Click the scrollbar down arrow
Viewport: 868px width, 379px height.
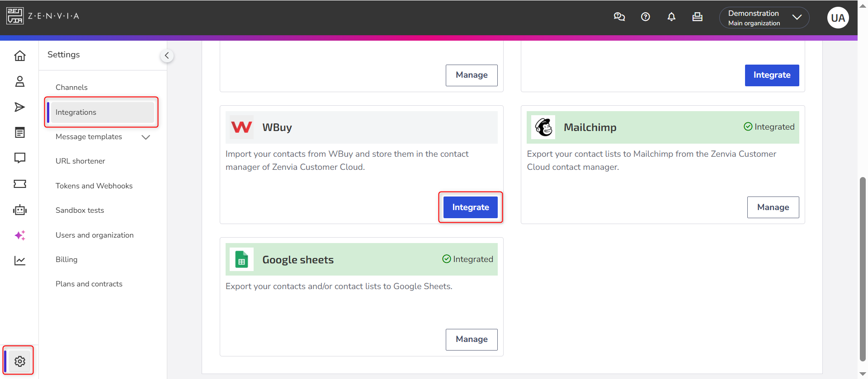pos(863,374)
